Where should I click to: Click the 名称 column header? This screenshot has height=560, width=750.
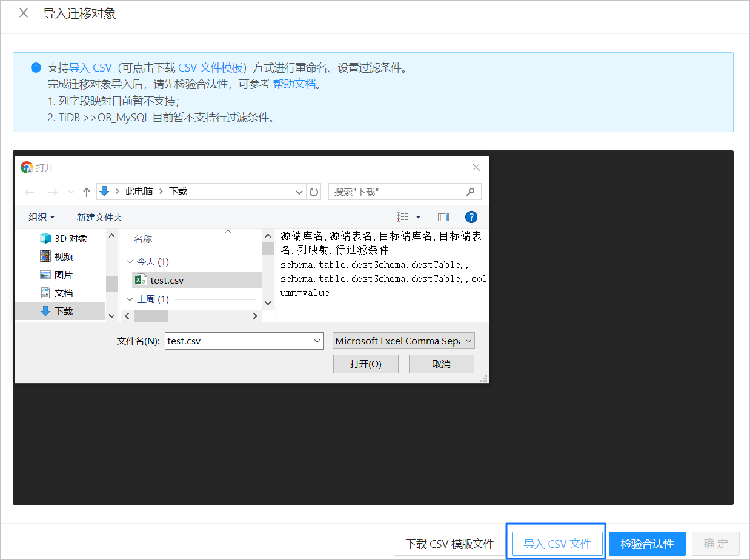[143, 239]
